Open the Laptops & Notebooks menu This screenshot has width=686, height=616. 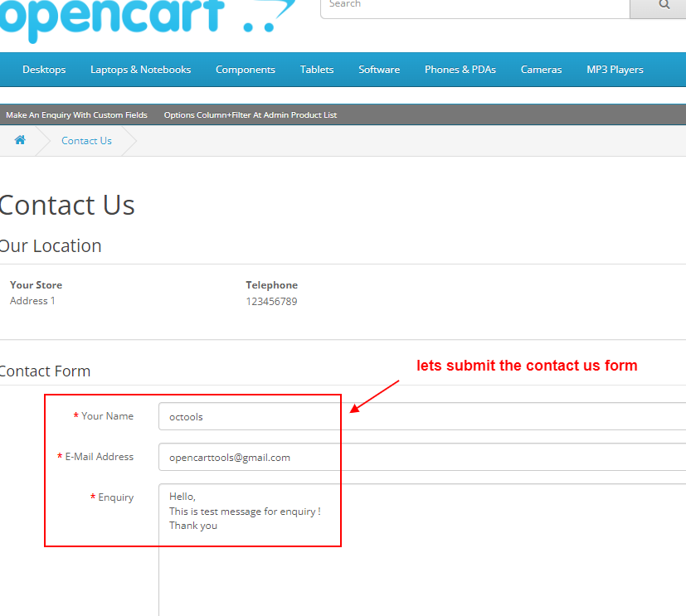[140, 70]
